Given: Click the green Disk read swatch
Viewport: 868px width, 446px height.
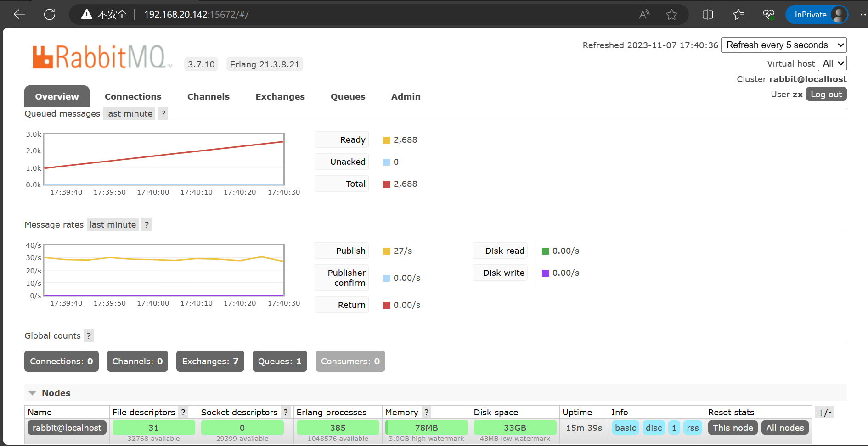Looking at the screenshot, I should [546, 251].
